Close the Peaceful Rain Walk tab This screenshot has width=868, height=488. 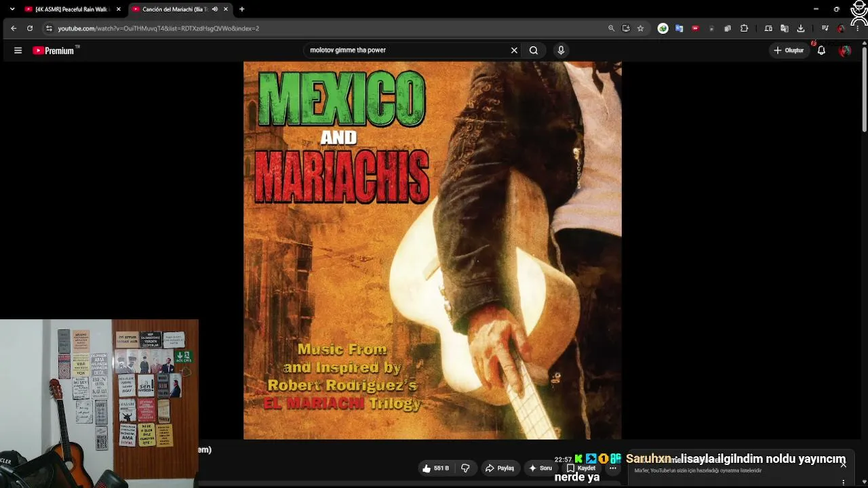click(119, 9)
